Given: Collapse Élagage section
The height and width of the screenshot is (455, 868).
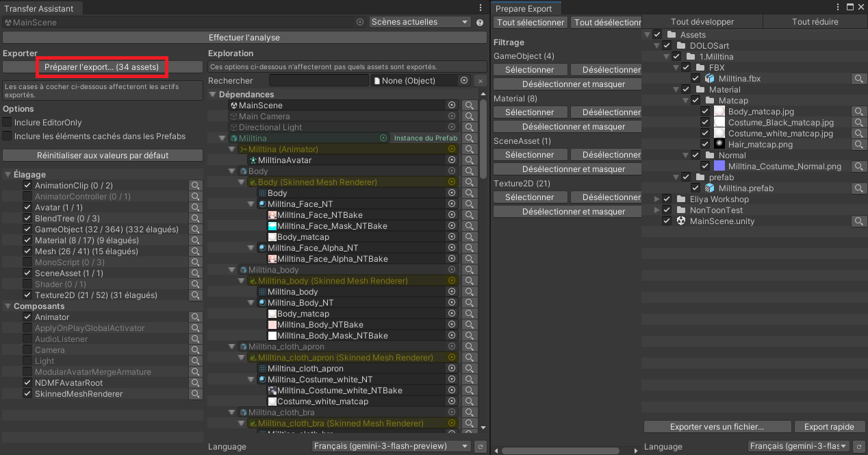Looking at the screenshot, I should click(x=8, y=175).
